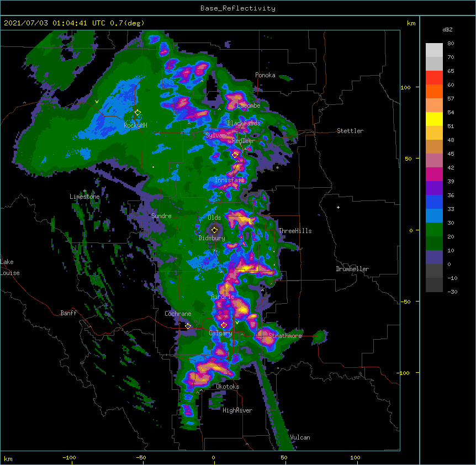Screen dimensions: 476x465
Task: Click the Innisfail label
Action: tap(230, 180)
